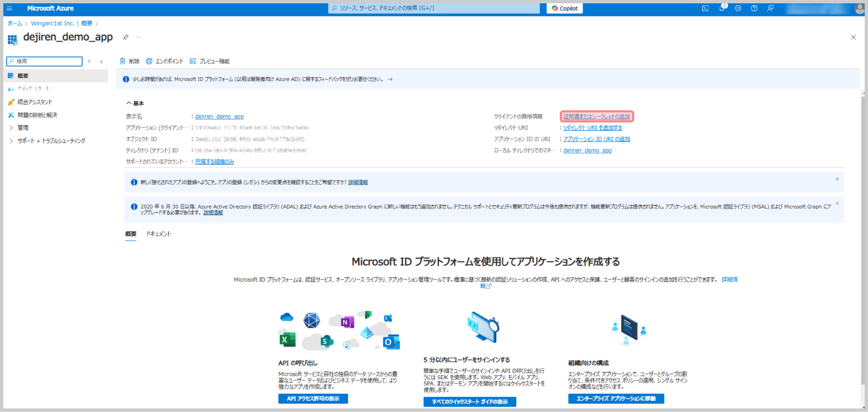Collapse the 基本 section
Image resolution: width=868 pixels, height=412 pixels.
(135, 103)
